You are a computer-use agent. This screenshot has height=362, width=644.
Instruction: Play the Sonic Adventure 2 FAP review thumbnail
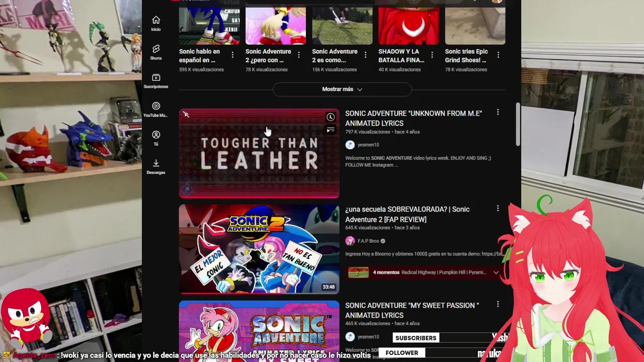click(259, 249)
